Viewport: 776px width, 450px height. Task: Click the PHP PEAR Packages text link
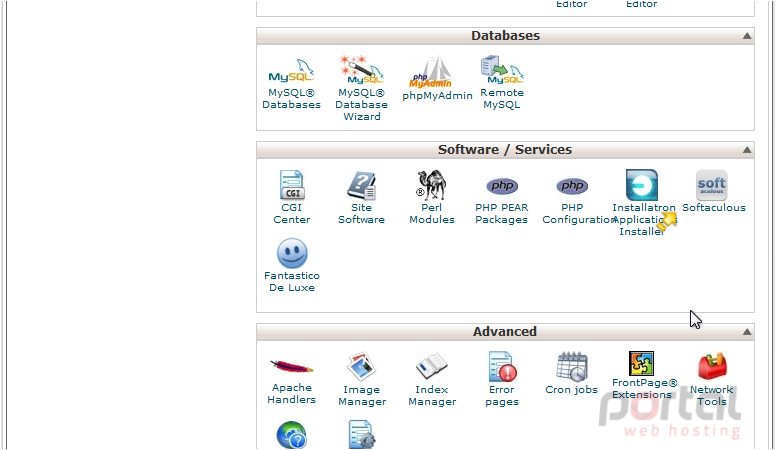(502, 213)
